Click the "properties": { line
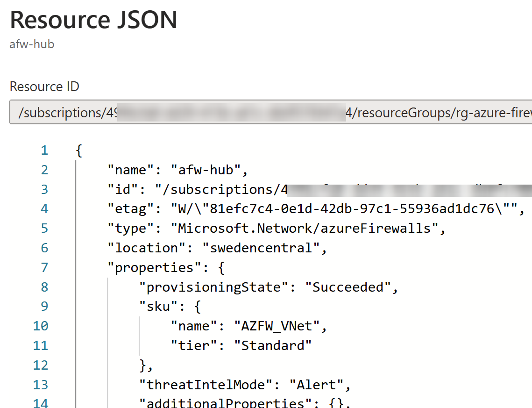The height and width of the screenshot is (408, 532). [x=166, y=268]
